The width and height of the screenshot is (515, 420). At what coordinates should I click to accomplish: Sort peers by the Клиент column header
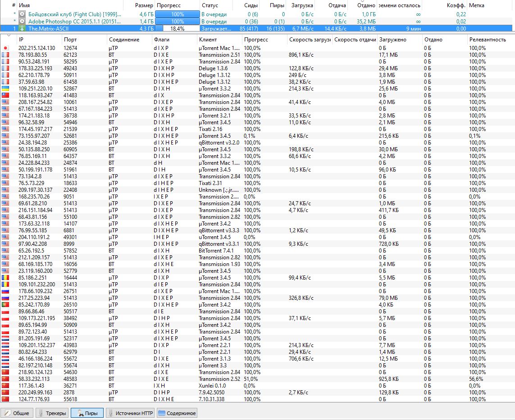220,39
